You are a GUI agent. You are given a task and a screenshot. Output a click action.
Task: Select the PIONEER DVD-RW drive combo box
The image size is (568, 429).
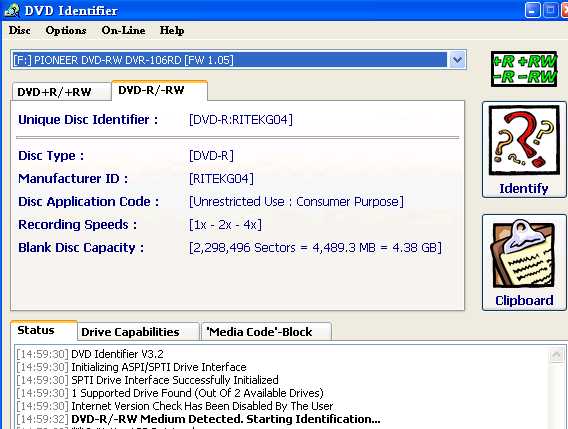238,60
